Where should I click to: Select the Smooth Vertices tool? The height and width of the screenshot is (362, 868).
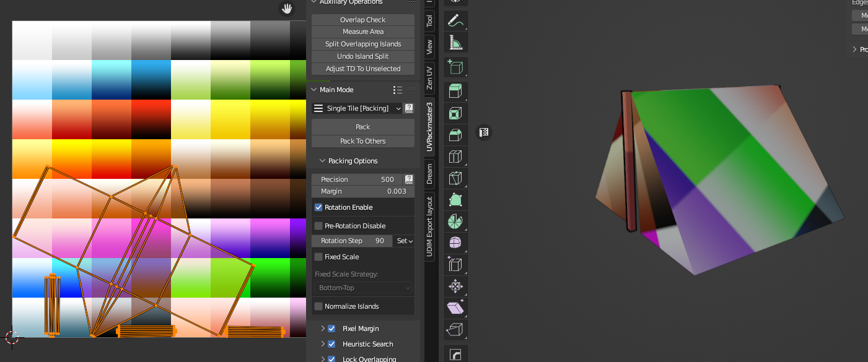(456, 243)
